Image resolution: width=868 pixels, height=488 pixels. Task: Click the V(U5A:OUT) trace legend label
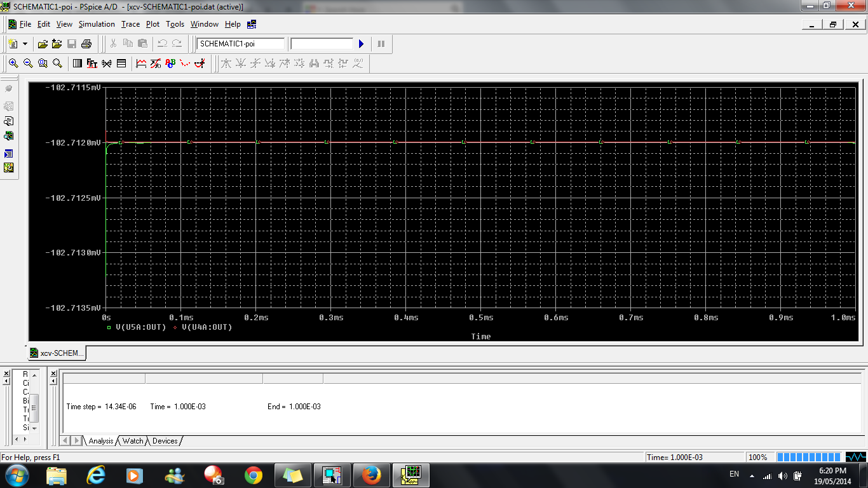(x=140, y=327)
